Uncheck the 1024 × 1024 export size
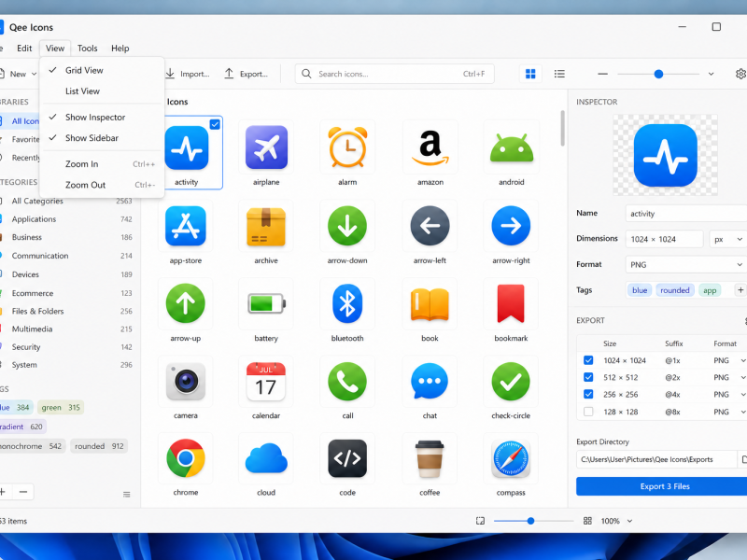This screenshot has width=747, height=560. click(x=588, y=360)
